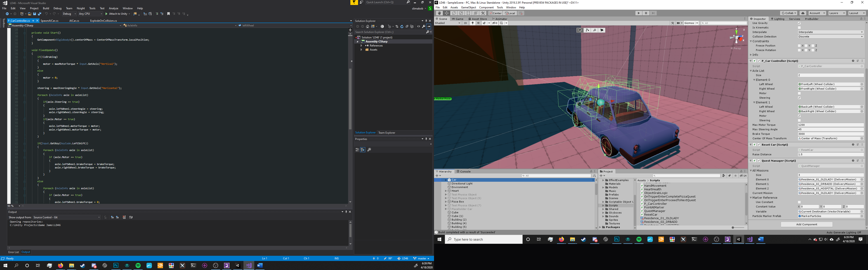The image size is (868, 270).
Task: Open the Collision Detection dropdown
Action: pos(831,37)
